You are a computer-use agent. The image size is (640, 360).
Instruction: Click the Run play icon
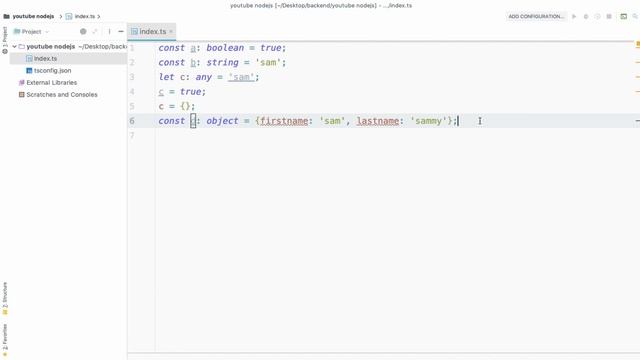coord(574,16)
